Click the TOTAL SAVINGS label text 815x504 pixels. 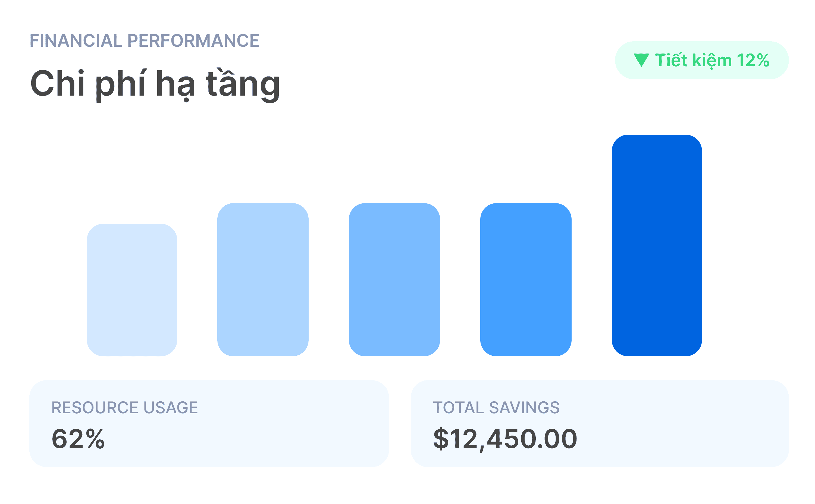[496, 407]
